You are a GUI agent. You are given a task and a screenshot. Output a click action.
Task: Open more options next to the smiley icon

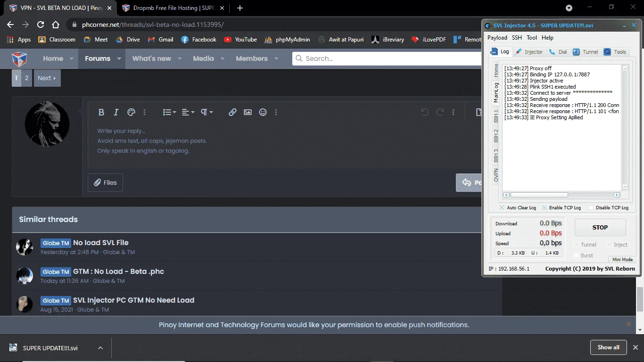276,112
